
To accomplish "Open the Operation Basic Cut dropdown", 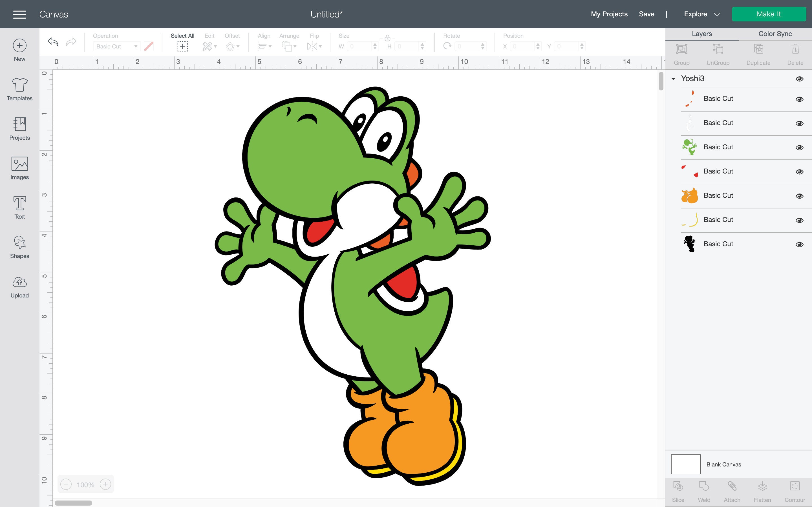I will pyautogui.click(x=117, y=46).
